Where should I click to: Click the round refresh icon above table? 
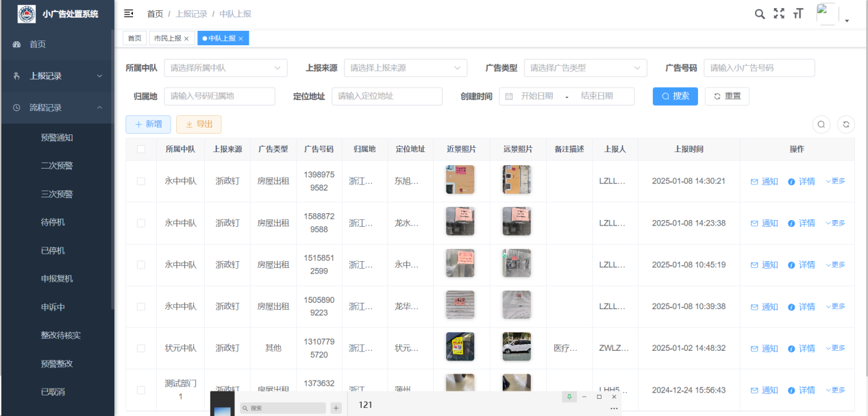[846, 124]
